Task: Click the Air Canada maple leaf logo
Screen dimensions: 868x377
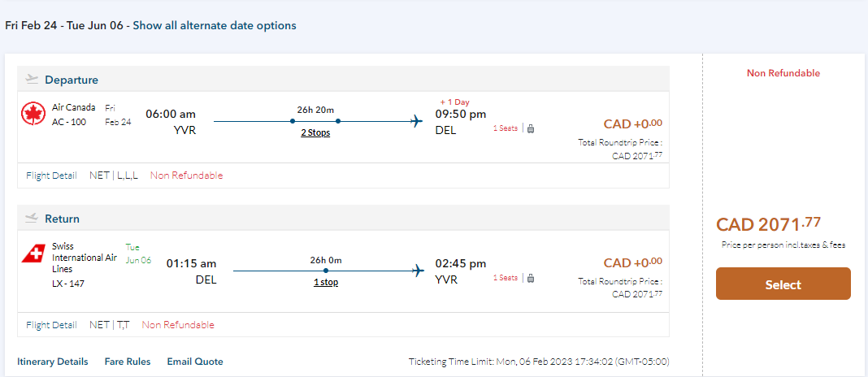Action: pyautogui.click(x=33, y=115)
